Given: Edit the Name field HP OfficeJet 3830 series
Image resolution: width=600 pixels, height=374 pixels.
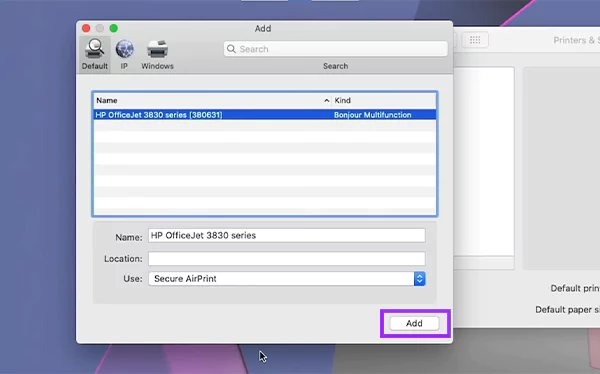Looking at the screenshot, I should point(287,235).
